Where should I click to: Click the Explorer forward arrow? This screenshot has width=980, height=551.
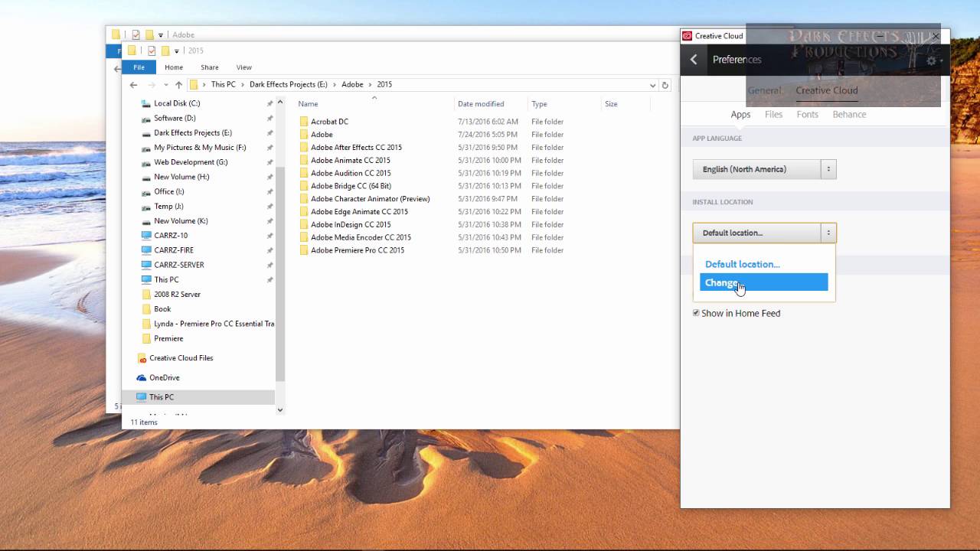tap(152, 85)
